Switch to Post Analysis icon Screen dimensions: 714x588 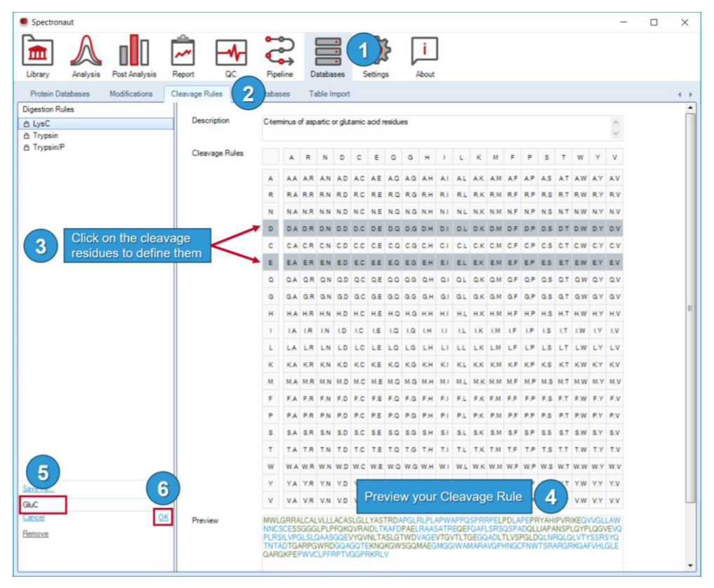point(134,56)
